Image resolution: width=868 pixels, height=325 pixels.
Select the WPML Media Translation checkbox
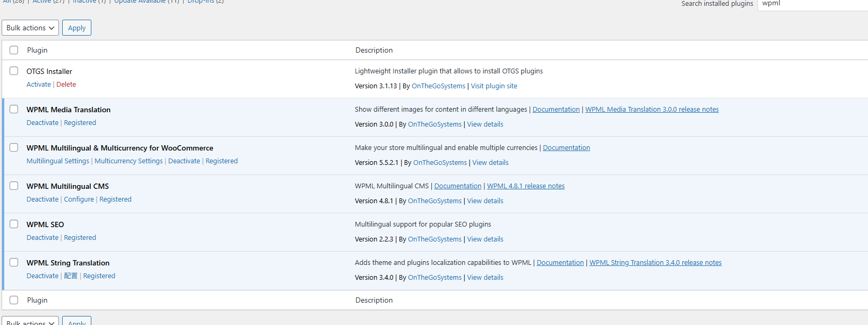click(14, 109)
